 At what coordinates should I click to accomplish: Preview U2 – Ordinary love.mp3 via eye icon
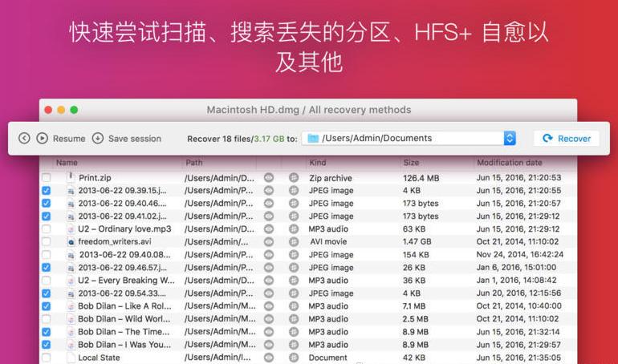269,229
